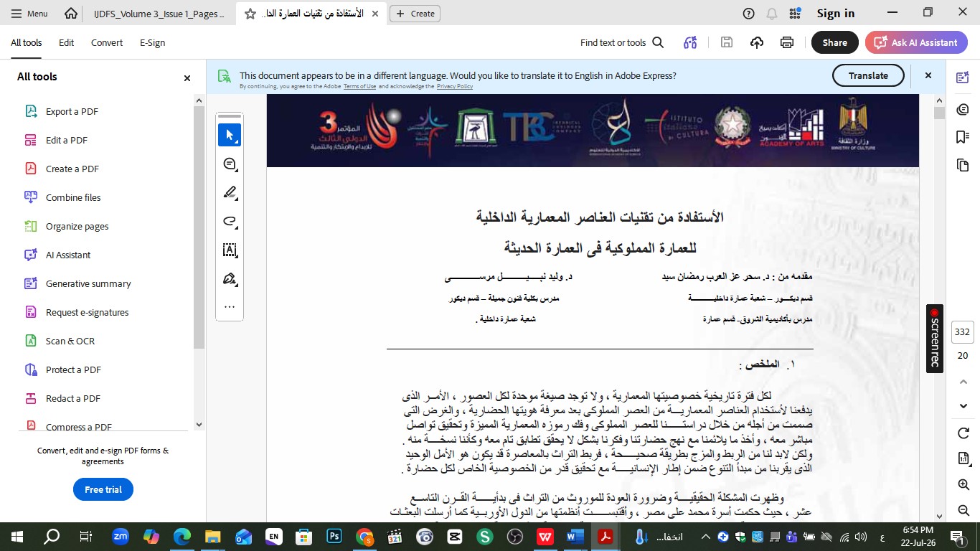Click the Translate button
The image size is (980, 551).
coord(868,75)
